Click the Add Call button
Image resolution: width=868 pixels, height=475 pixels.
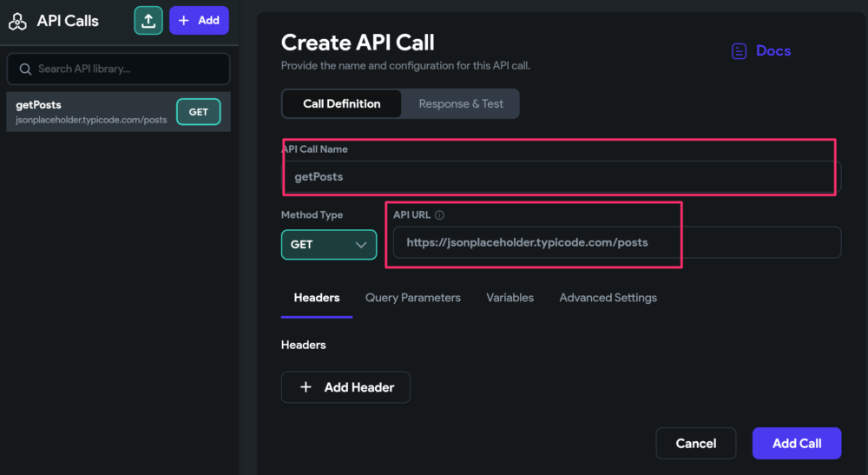797,444
